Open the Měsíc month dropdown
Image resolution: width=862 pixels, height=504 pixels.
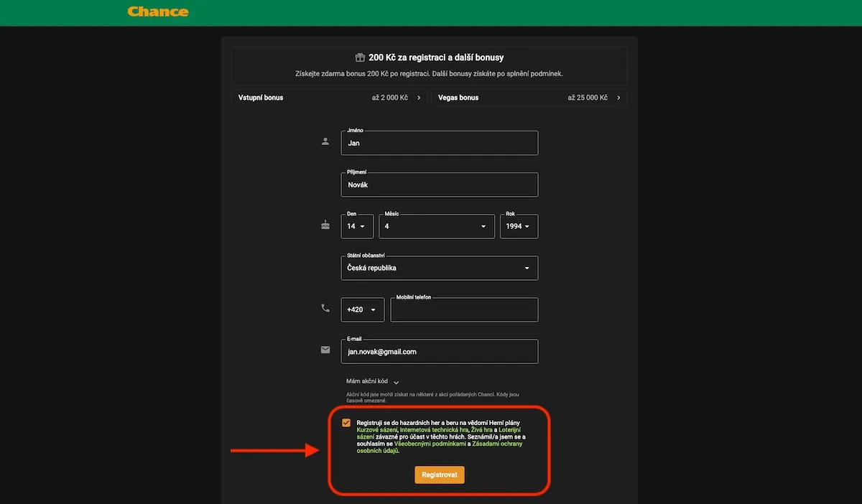(x=437, y=226)
